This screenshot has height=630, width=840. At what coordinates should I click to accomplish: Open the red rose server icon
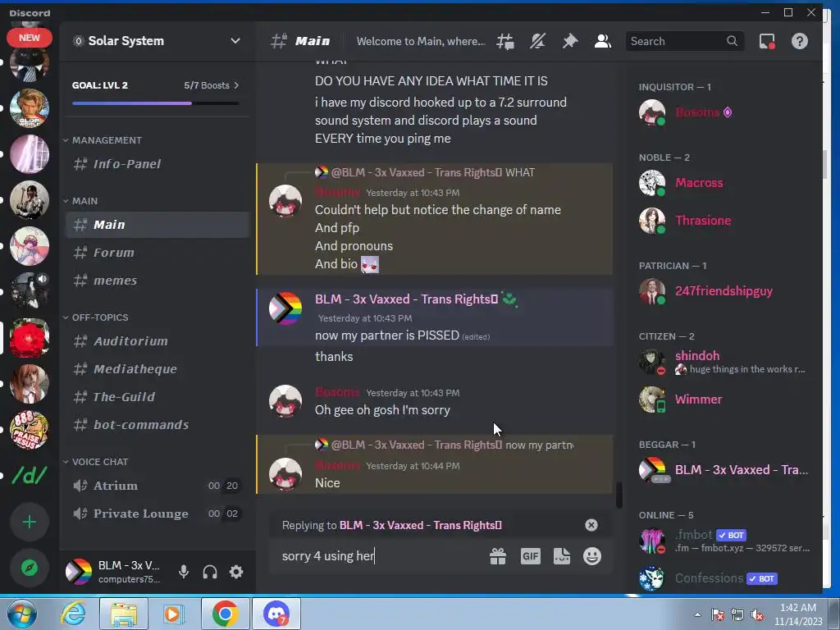[30, 338]
